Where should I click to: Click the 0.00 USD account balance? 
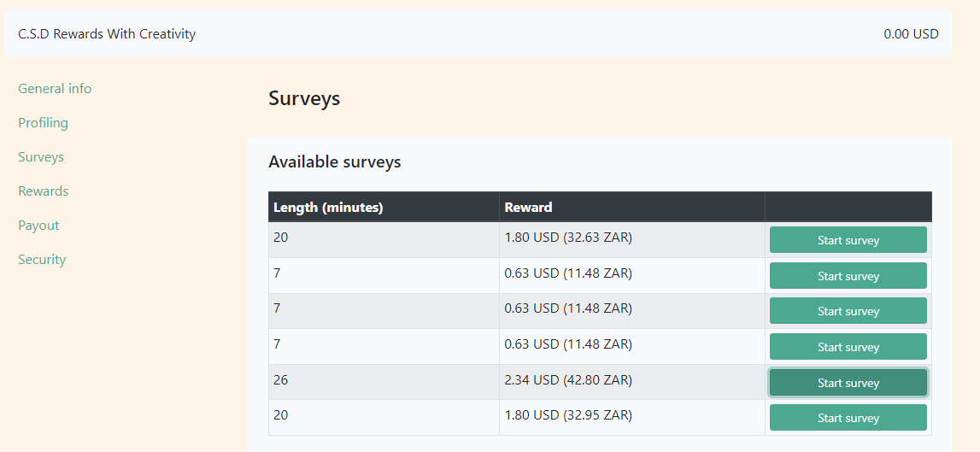[911, 34]
